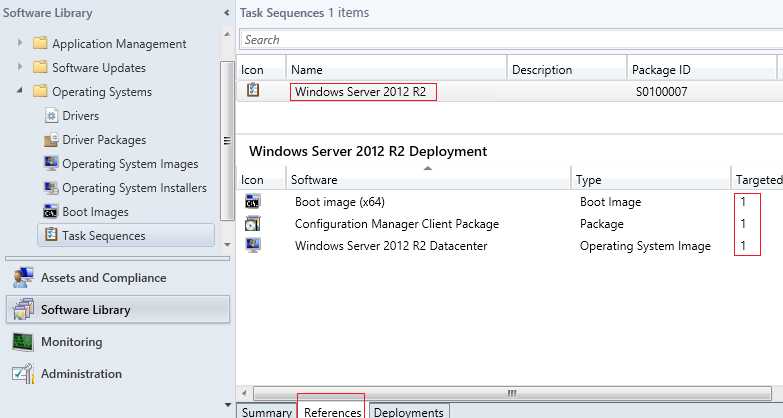Select the Boot Images tree node
Screen dimensions: 783x418
pos(95,212)
